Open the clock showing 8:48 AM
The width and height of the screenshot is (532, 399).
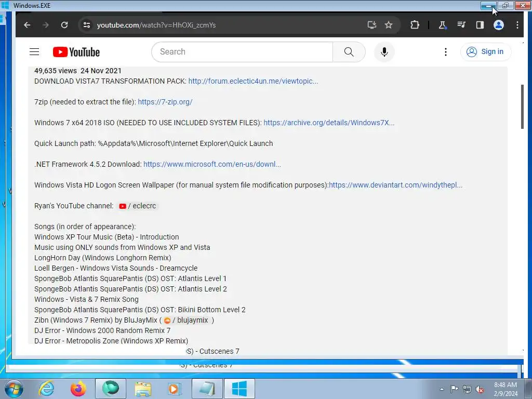506,389
